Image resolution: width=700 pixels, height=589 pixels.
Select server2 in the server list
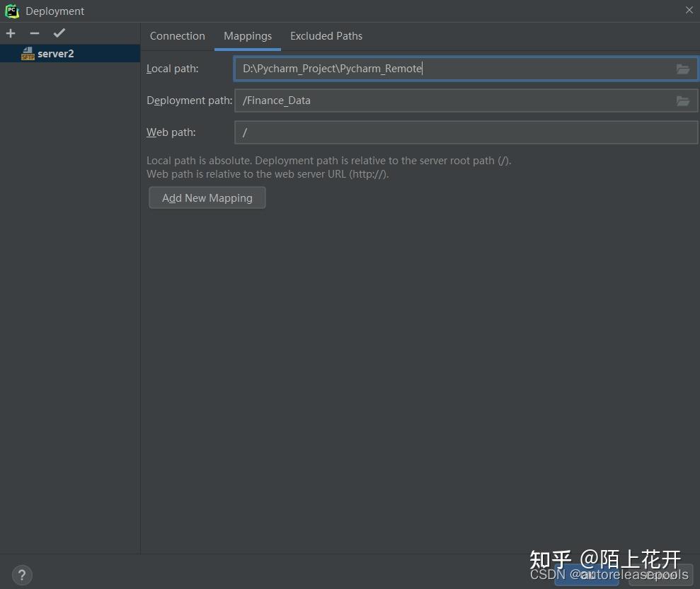click(x=55, y=53)
